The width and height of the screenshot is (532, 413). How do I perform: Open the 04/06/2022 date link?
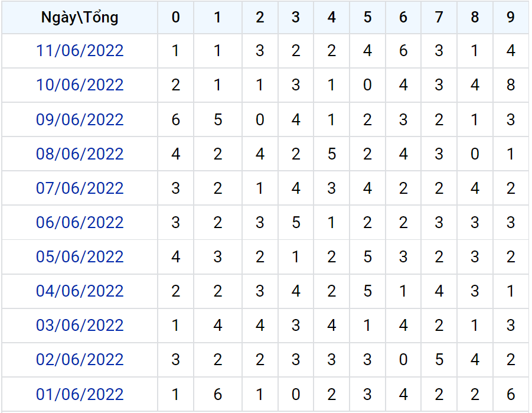coord(80,291)
